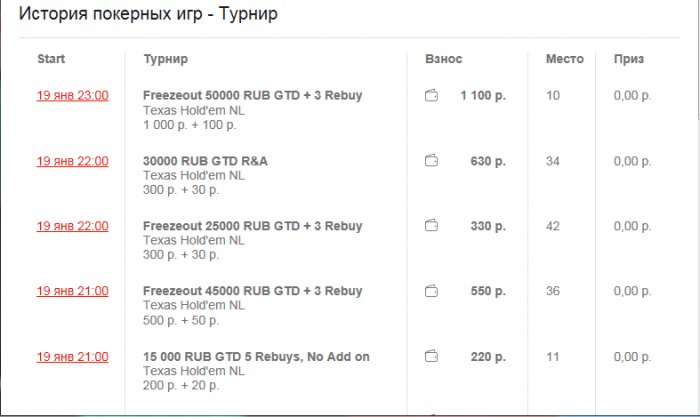Open 19 янв 21:00 link for 15 000 RUB GTD
The width and height of the screenshot is (700, 417).
coord(72,356)
